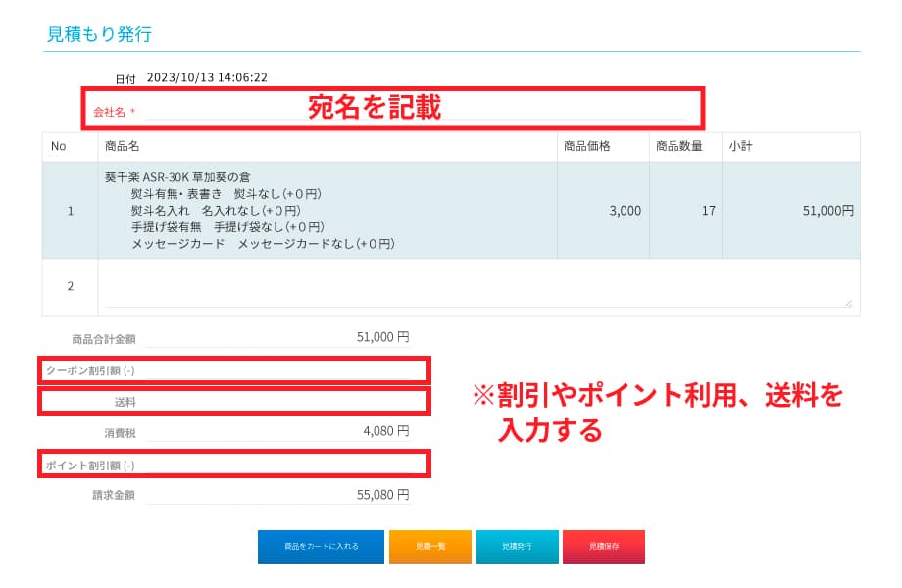Click the date value 2023/10/13 14:06:22
902x588 pixels.
[x=207, y=77]
